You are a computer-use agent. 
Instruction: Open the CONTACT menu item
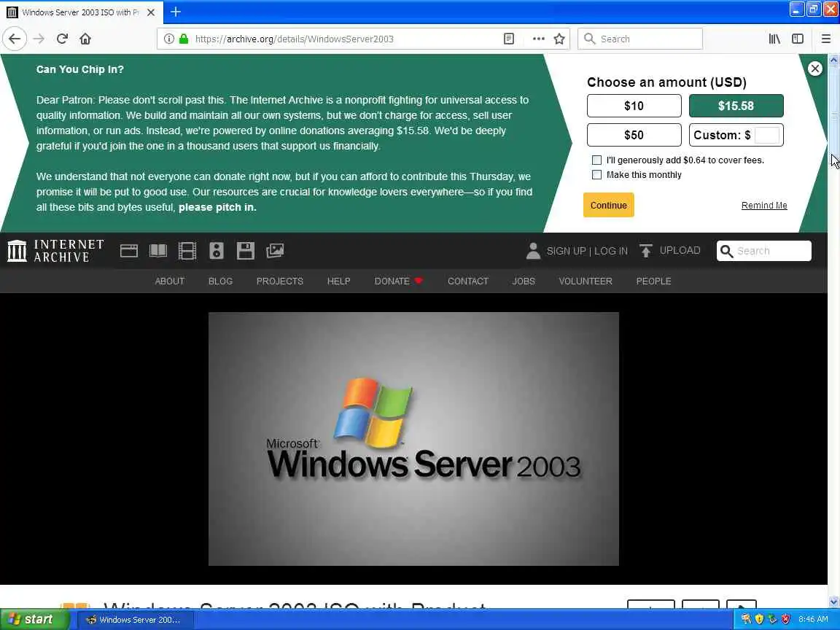click(x=467, y=281)
